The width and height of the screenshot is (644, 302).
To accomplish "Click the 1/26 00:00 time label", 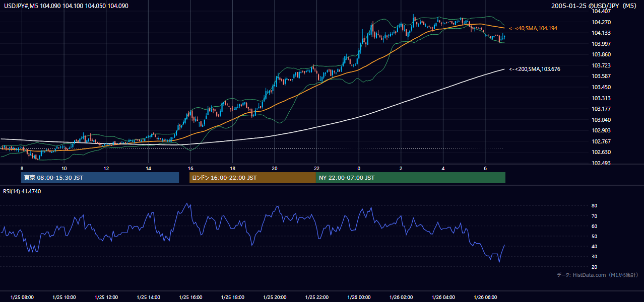I will pos(358,297).
